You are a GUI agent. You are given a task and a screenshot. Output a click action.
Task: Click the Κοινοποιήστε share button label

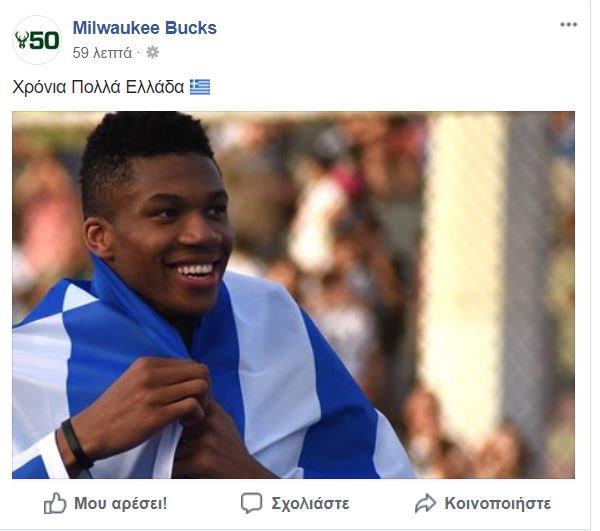click(x=497, y=503)
